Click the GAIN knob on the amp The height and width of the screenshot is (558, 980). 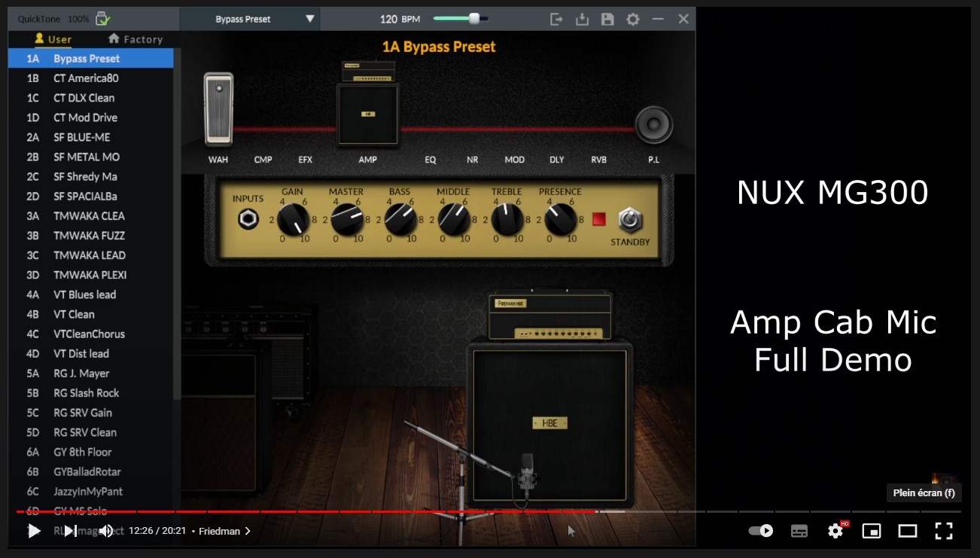point(293,219)
